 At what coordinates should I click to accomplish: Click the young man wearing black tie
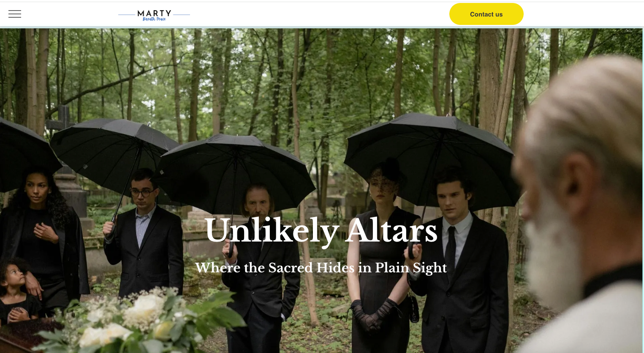click(x=456, y=262)
